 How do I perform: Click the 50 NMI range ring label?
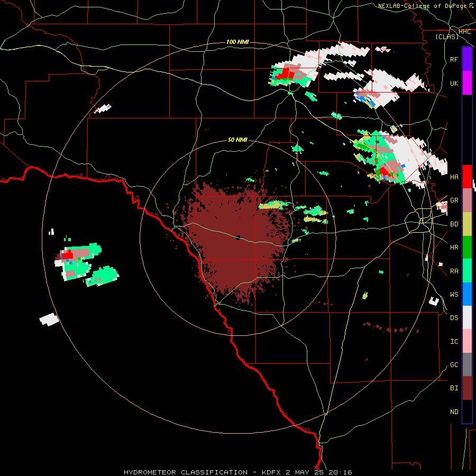[237, 140]
